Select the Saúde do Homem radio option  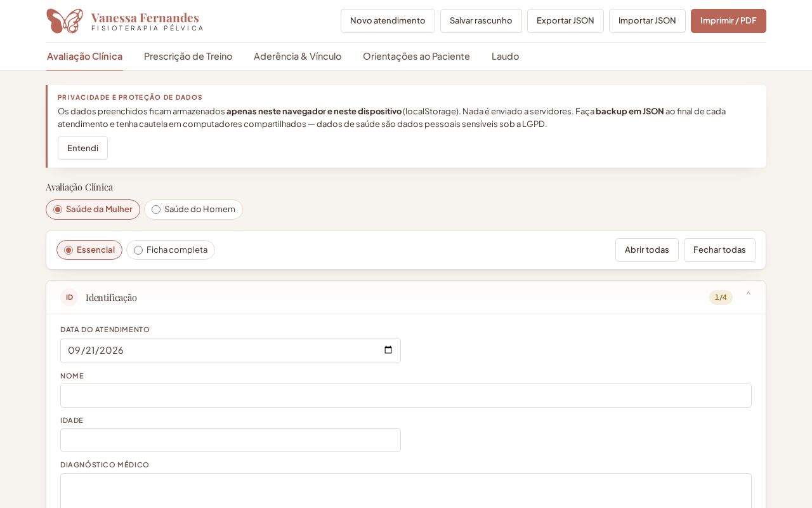tap(193, 210)
